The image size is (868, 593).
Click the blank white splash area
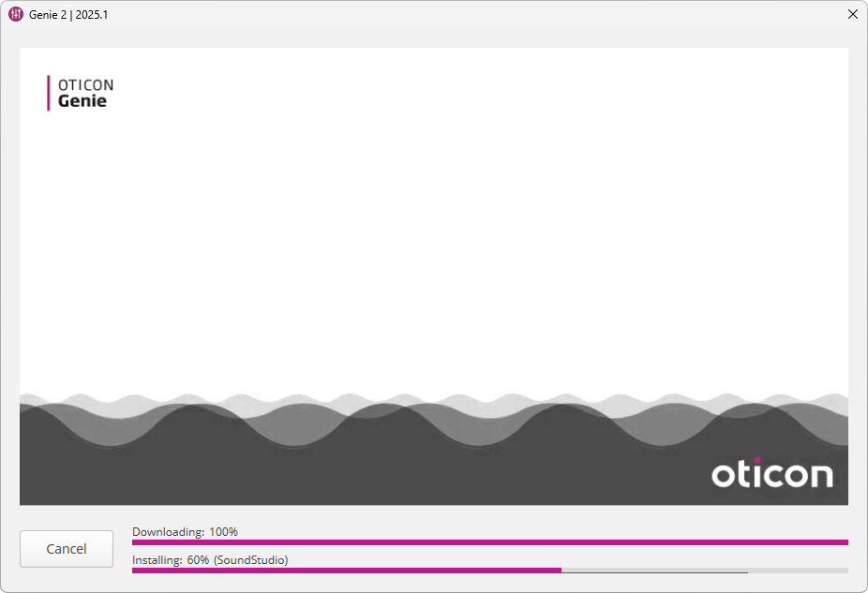pyautogui.click(x=433, y=234)
